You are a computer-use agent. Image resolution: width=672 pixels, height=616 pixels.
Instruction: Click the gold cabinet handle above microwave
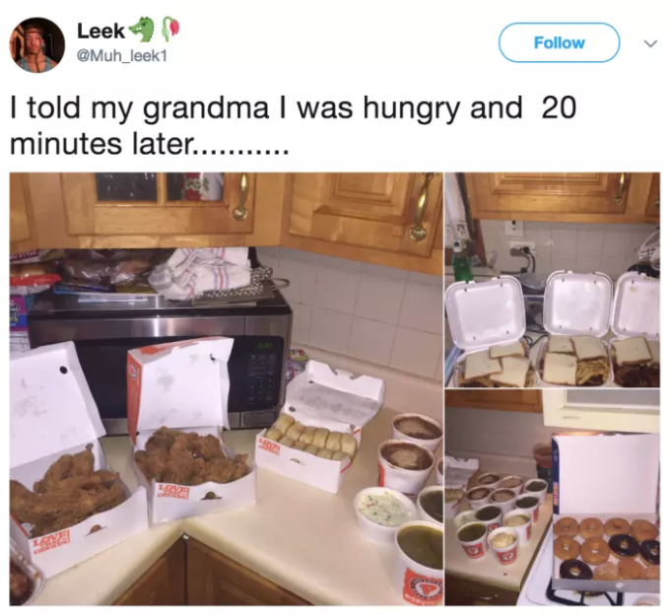tap(241, 196)
